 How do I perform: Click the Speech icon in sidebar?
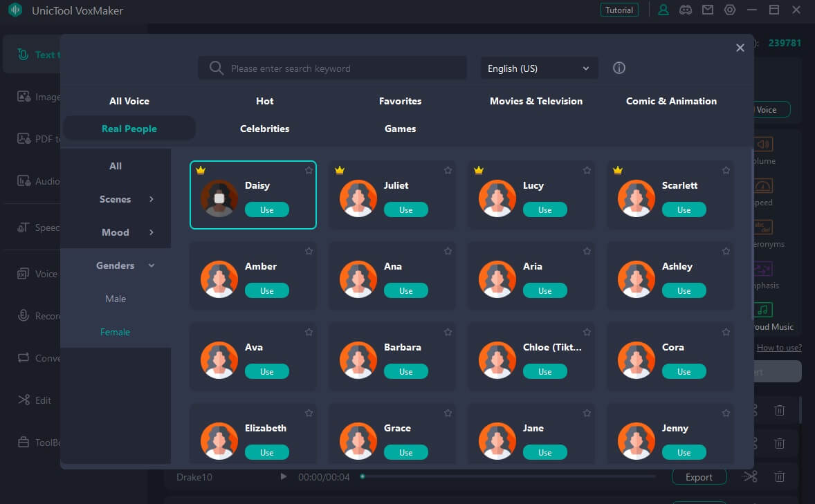tap(24, 227)
